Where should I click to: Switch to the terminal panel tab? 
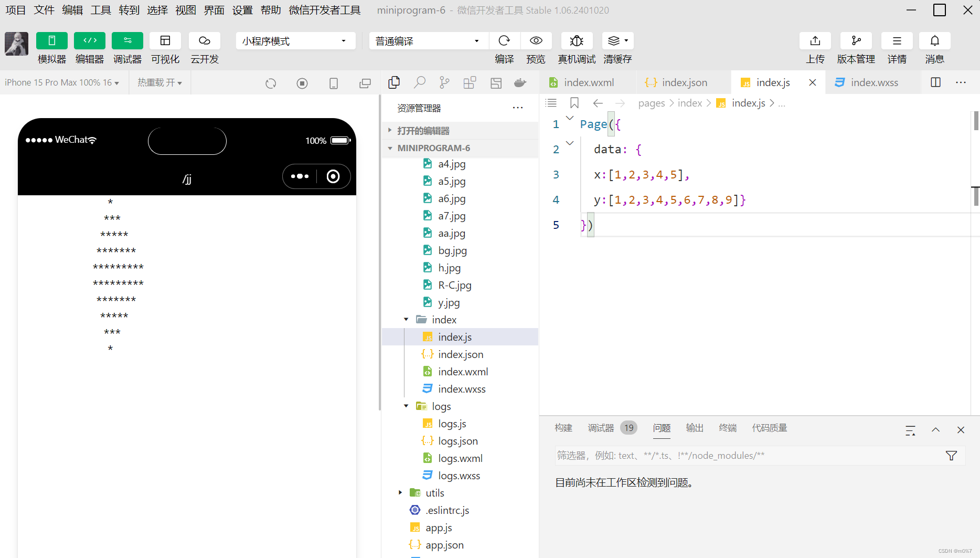coord(728,428)
